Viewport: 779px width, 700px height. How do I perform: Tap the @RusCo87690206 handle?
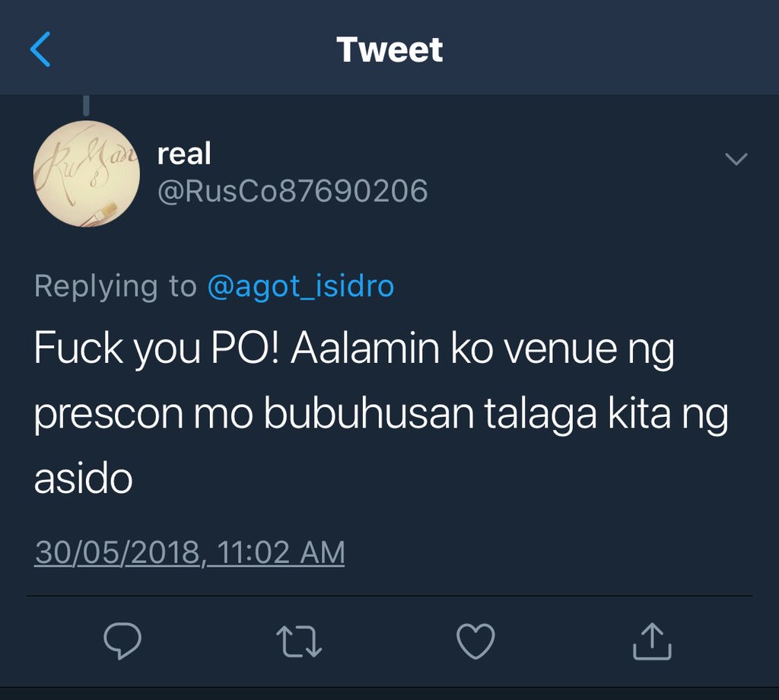(x=293, y=191)
